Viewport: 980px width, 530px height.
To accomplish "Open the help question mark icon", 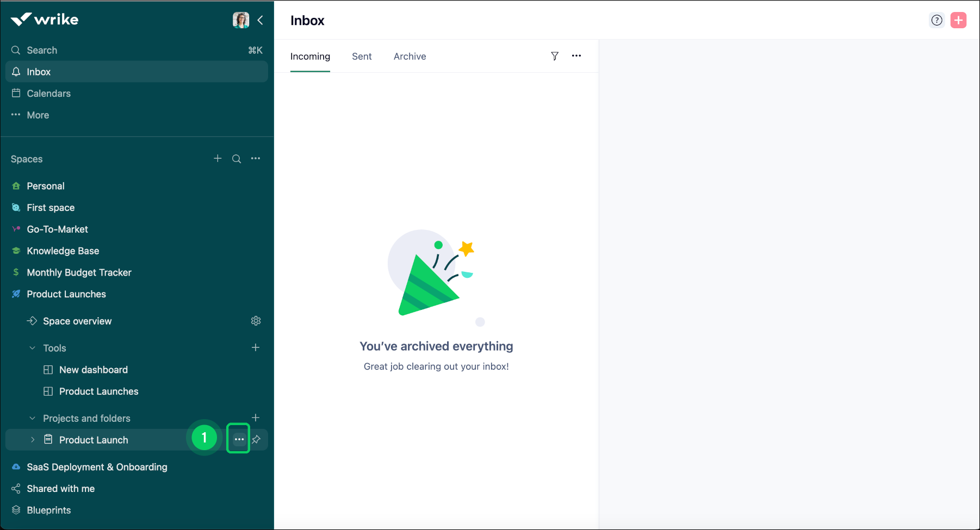I will [x=936, y=20].
